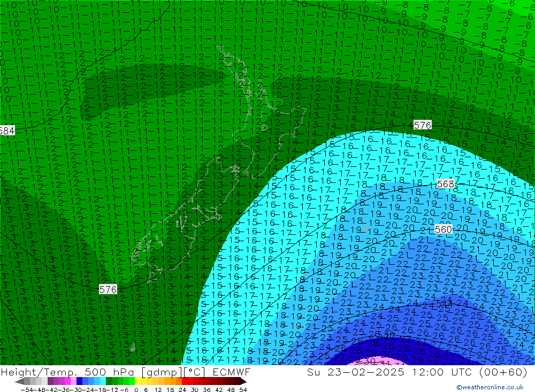This screenshot has height=392, width=535.
Task: Click the (00+60) forecast hour text
Action: coord(503,372)
